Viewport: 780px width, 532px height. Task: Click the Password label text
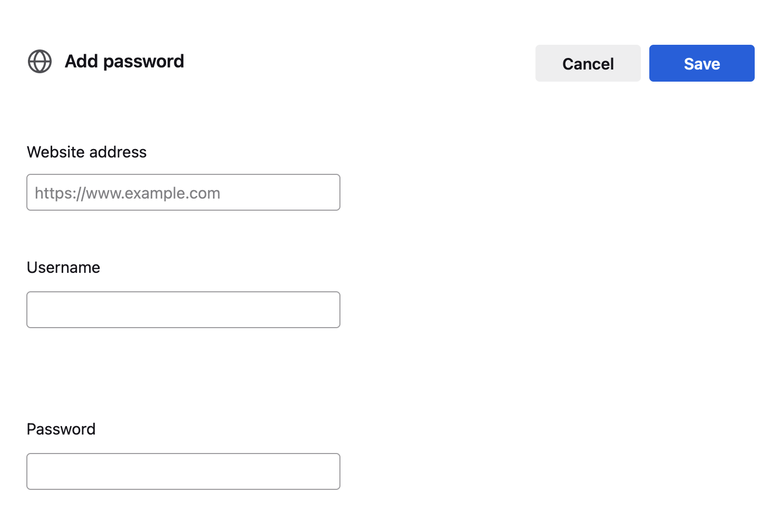[61, 429]
